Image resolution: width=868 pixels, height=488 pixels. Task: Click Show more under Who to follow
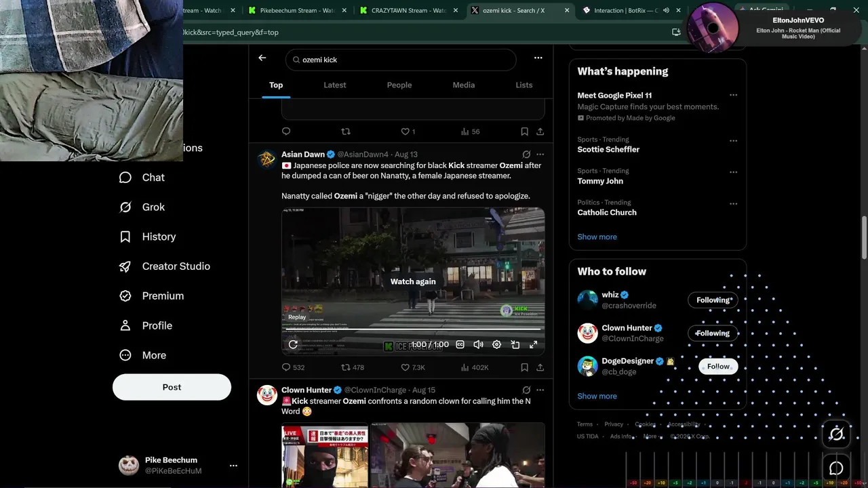597,396
